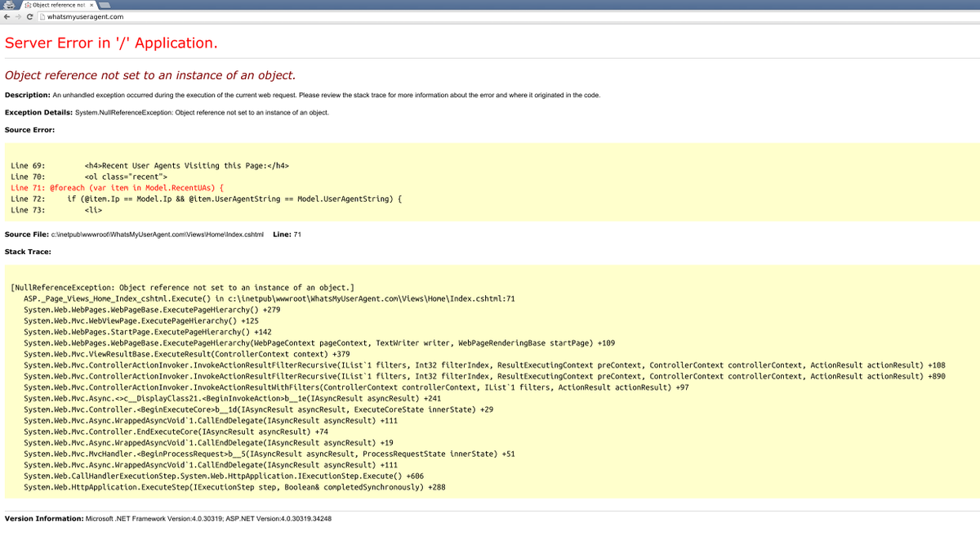
Task: Click source line 69 with the h4 tag
Action: pyautogui.click(x=150, y=165)
